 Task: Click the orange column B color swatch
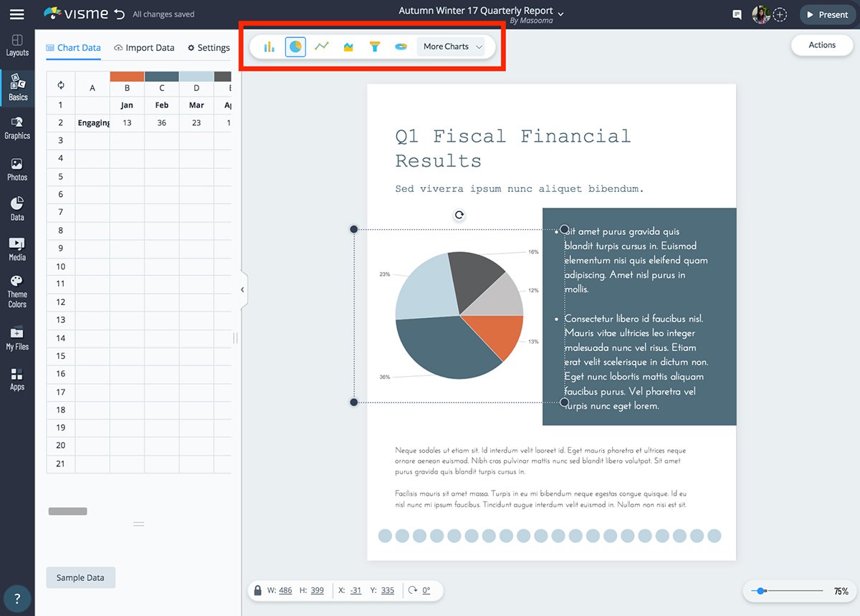127,77
